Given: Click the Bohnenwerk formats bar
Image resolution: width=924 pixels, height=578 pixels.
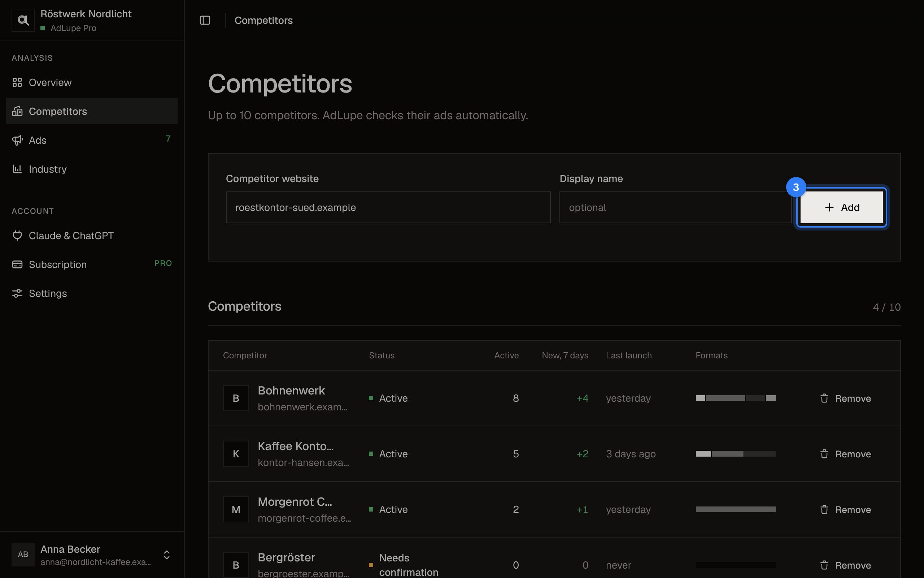Looking at the screenshot, I should tap(735, 398).
